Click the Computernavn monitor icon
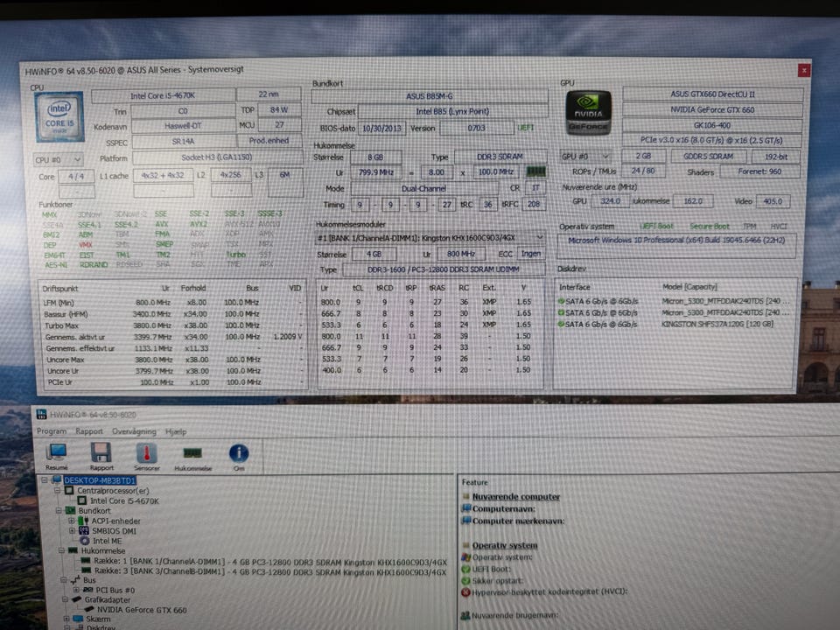Image resolution: width=840 pixels, height=630 pixels. (466, 508)
